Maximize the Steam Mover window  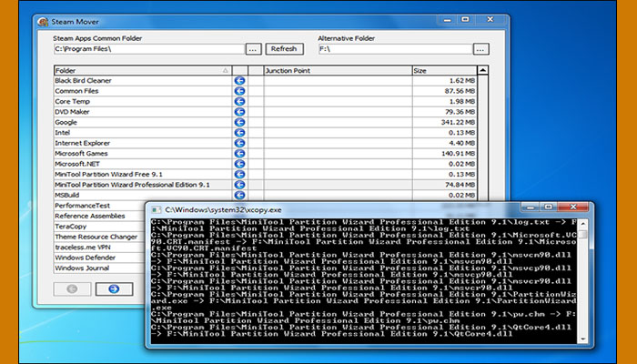[466, 19]
